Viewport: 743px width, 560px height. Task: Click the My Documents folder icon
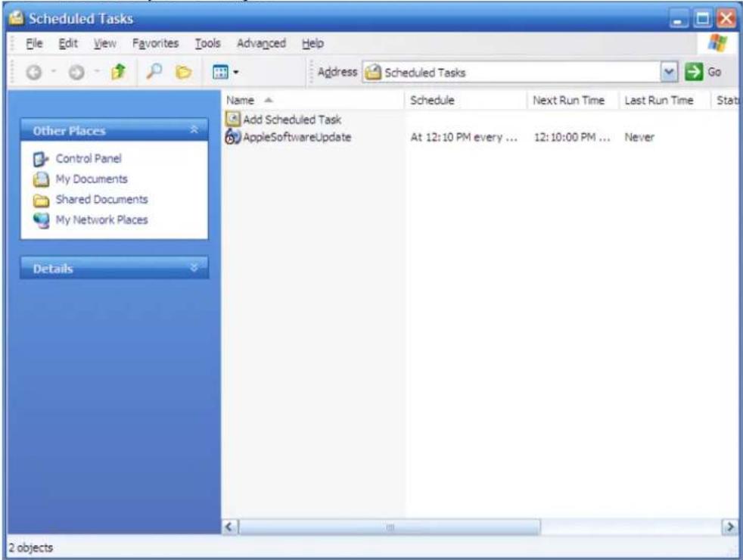click(41, 179)
